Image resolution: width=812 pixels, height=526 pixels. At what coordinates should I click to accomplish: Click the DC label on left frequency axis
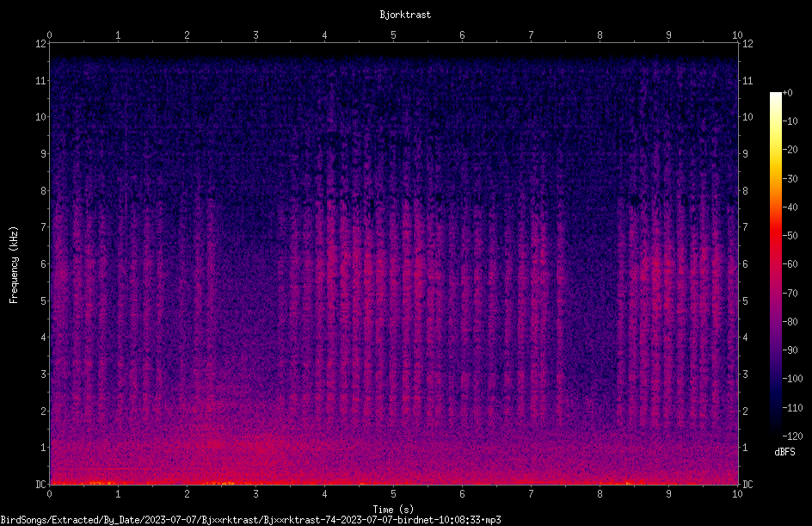pos(41,485)
